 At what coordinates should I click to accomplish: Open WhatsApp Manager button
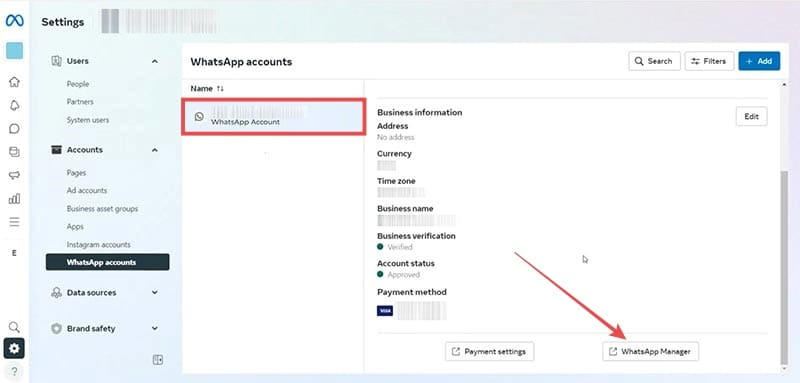click(x=650, y=351)
